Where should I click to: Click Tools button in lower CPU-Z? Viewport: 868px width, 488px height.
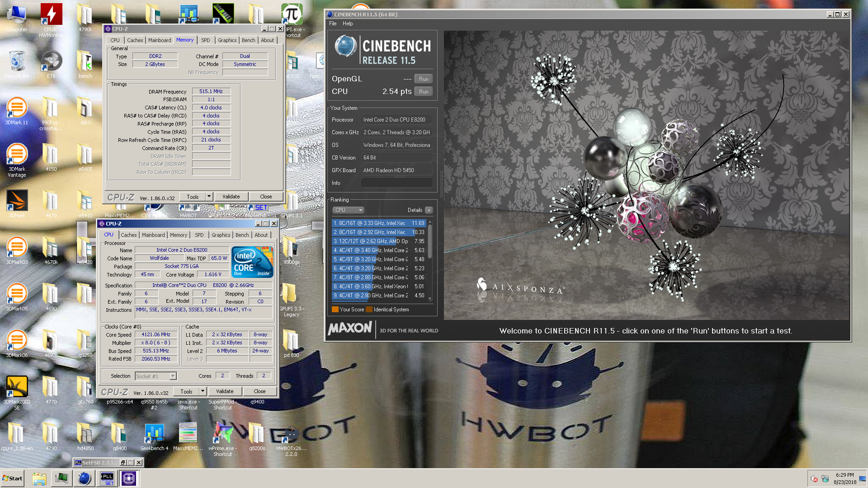(x=186, y=391)
